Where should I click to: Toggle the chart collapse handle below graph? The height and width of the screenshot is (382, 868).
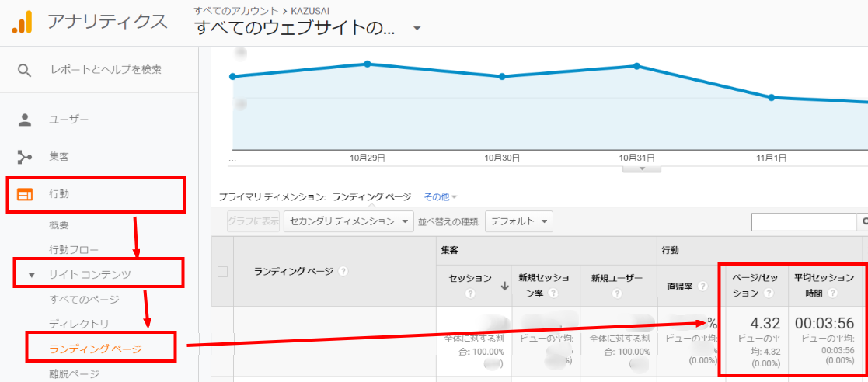pyautogui.click(x=642, y=168)
